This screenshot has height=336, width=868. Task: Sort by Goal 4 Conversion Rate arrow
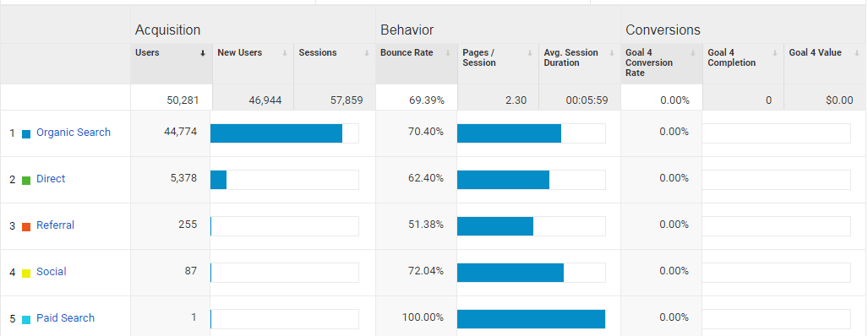pos(693,53)
